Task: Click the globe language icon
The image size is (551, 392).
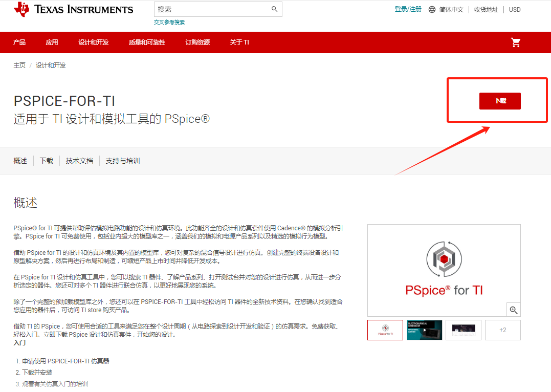Action: (x=432, y=10)
